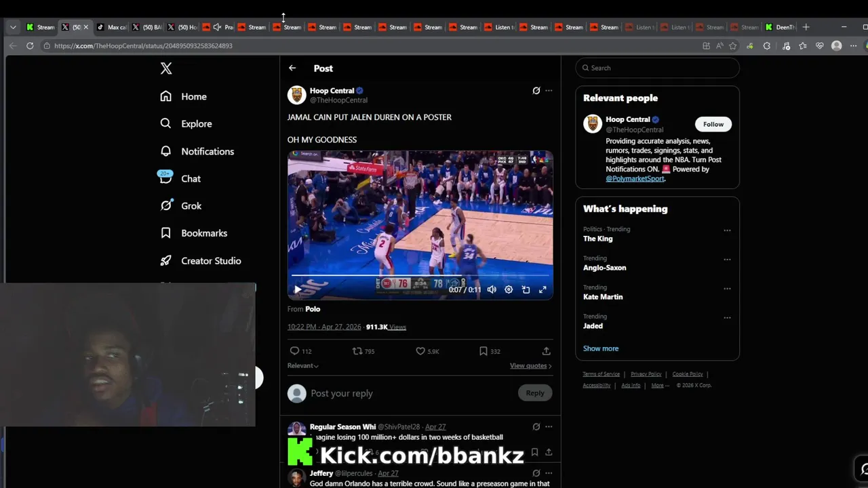
Task: Click the X search box
Action: 657,68
